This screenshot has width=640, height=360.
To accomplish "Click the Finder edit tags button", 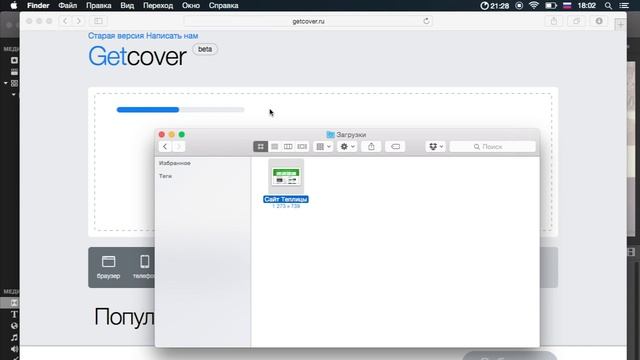I will pos(395,147).
